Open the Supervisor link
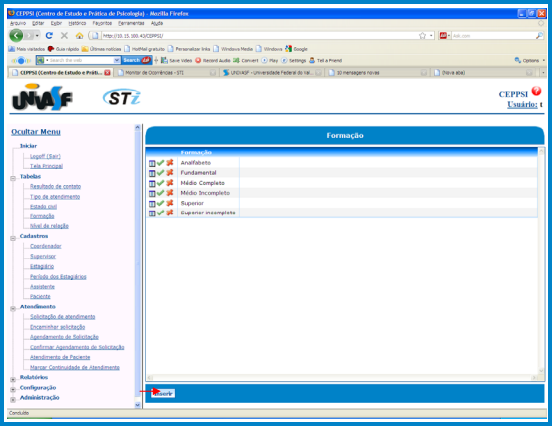Screen dimensions: 552x426 click(43, 256)
